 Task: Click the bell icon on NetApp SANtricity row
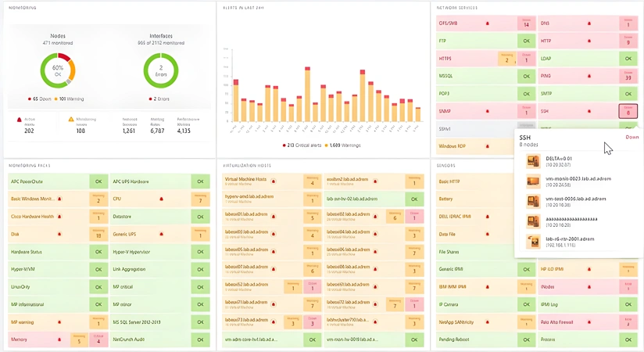[x=488, y=322]
